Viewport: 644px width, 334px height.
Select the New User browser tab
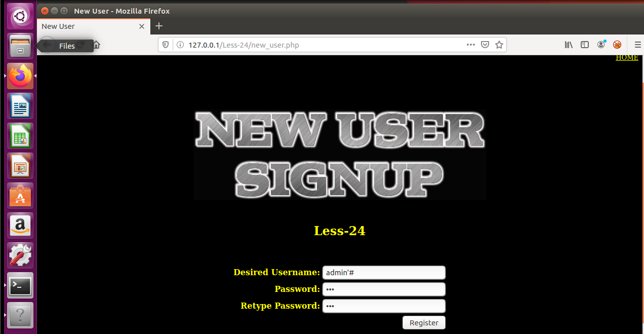point(94,26)
